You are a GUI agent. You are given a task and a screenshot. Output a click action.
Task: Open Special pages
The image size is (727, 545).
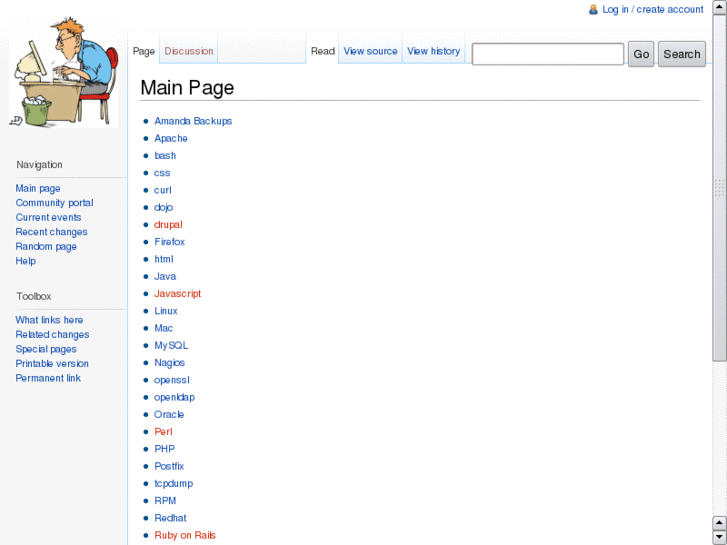coord(46,349)
